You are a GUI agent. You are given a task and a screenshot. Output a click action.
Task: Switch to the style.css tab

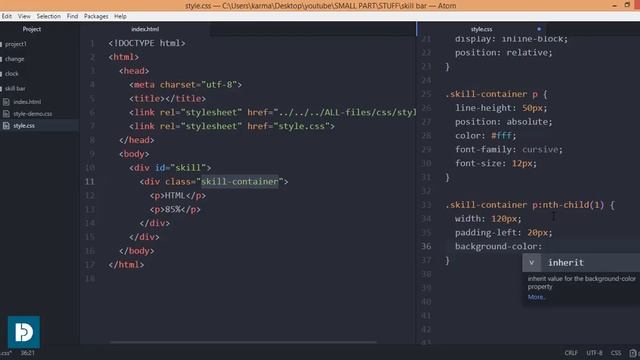(482, 29)
